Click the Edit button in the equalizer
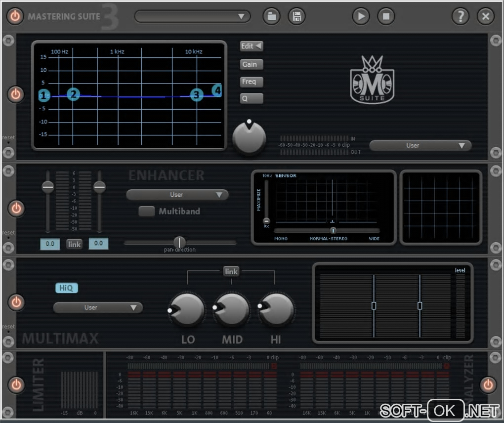The image size is (504, 423). tap(252, 46)
